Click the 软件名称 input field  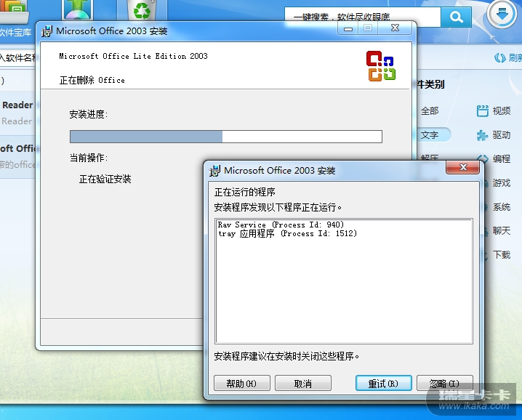[17, 58]
